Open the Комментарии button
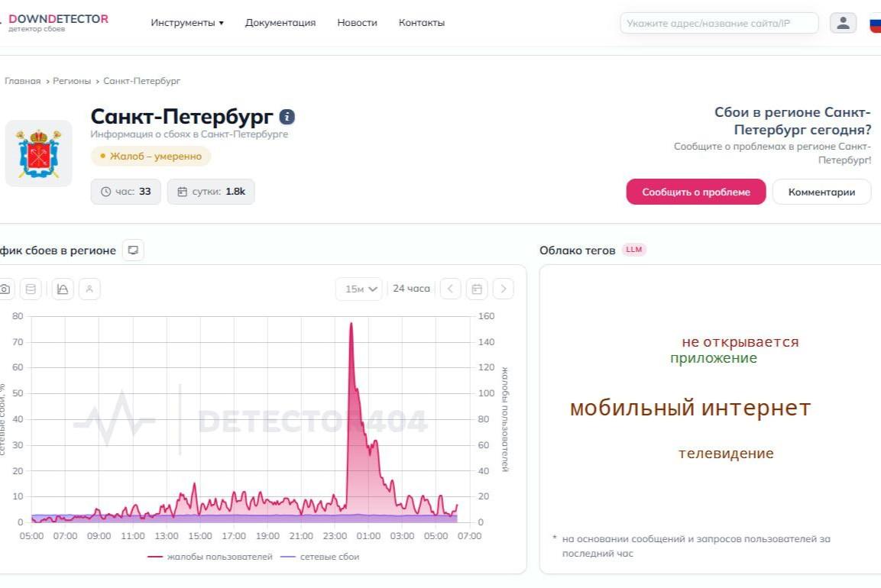 pyautogui.click(x=821, y=192)
